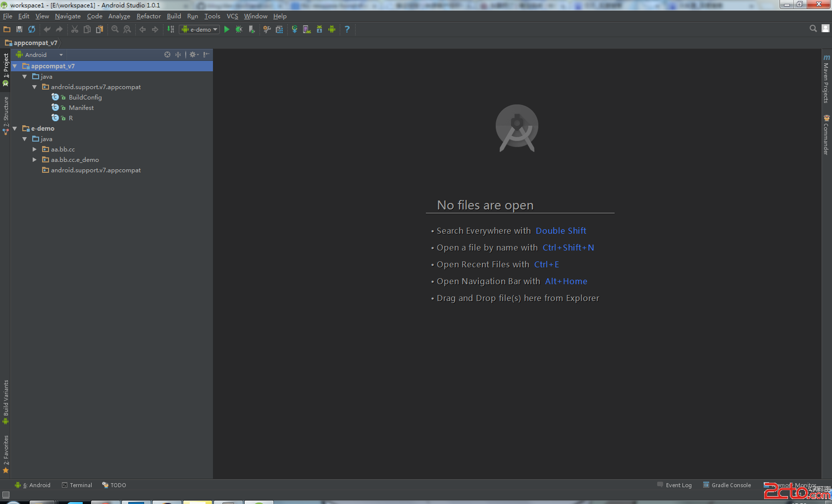Open the Event Log button
832x504 pixels.
(675, 485)
